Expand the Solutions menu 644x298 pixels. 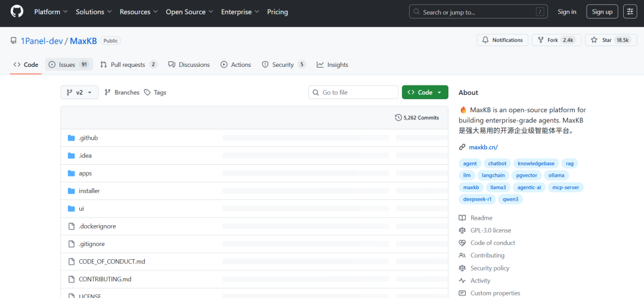(x=94, y=12)
